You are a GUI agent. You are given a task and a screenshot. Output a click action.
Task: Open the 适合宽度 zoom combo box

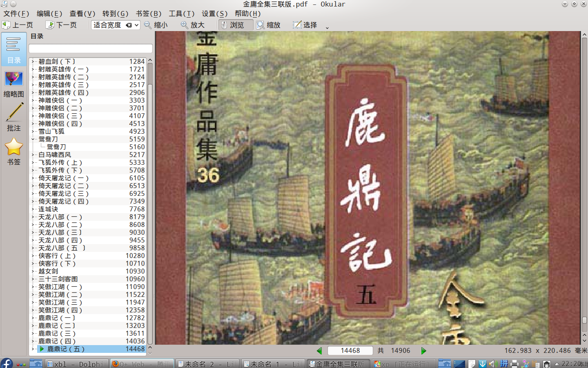pos(116,25)
